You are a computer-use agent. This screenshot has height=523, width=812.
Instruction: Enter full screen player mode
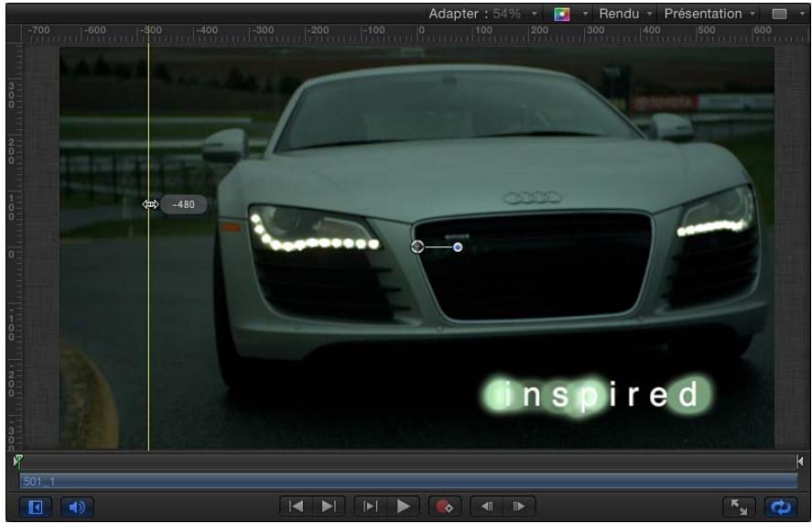(739, 507)
